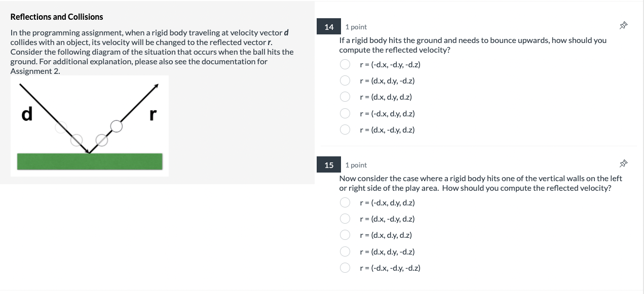Select r = (-d.x, d.y, d.z) for question 15
Image resolution: width=644 pixels, height=294 pixels.
tap(345, 202)
